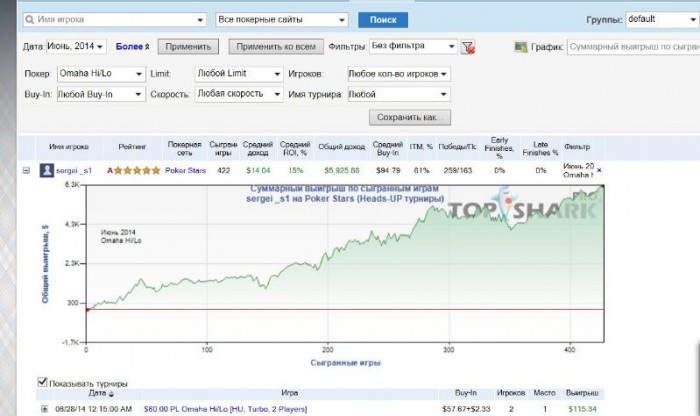Click the chart end point marker
Image resolution: width=700 pixels, height=416 pixels.
[x=603, y=187]
